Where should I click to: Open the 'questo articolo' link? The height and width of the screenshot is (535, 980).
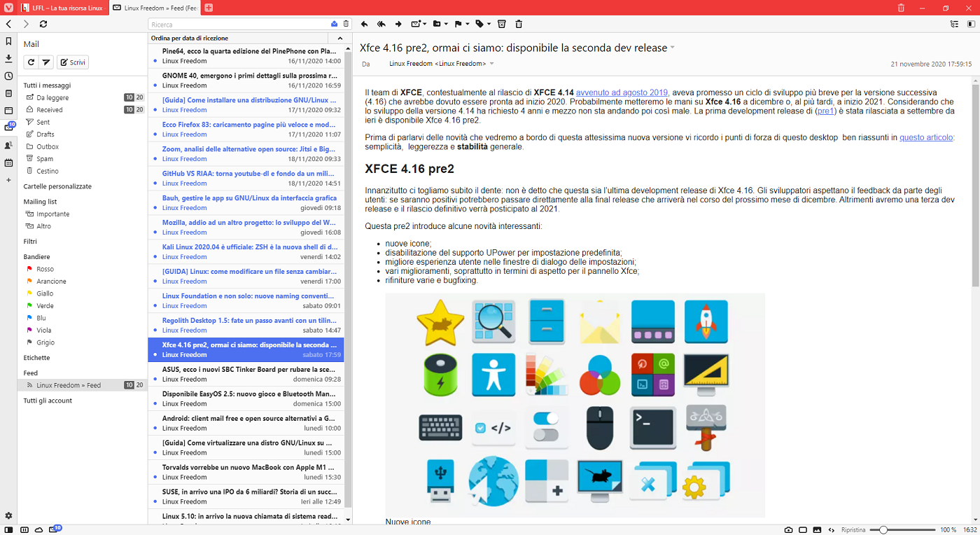tap(925, 137)
